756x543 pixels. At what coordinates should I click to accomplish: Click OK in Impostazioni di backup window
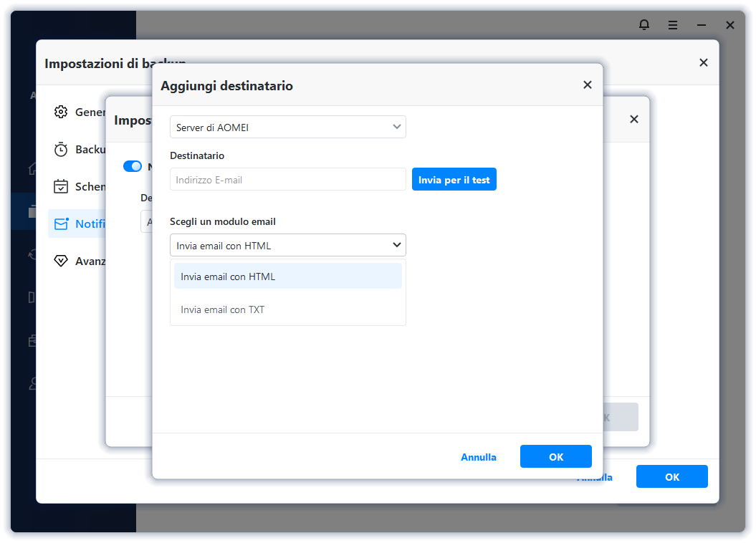672,477
